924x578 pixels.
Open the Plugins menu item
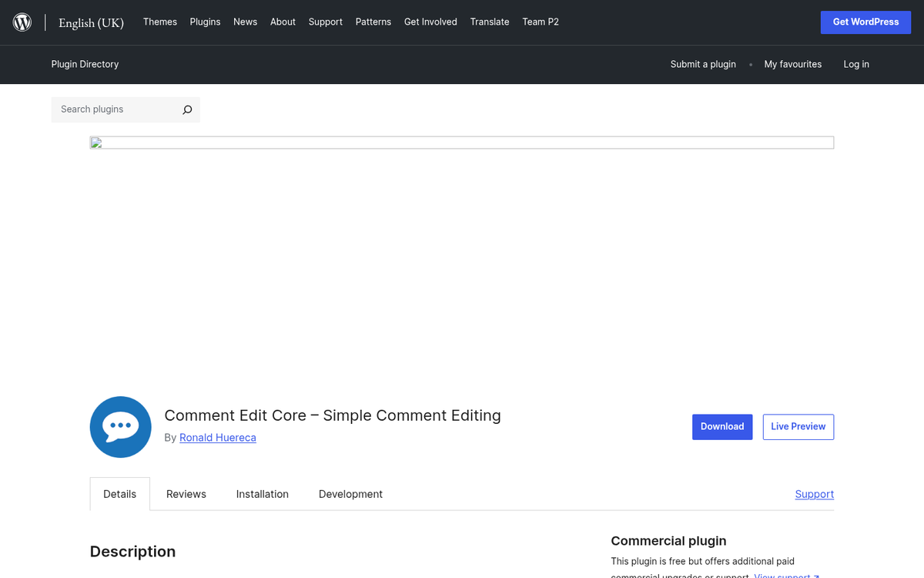pos(205,22)
